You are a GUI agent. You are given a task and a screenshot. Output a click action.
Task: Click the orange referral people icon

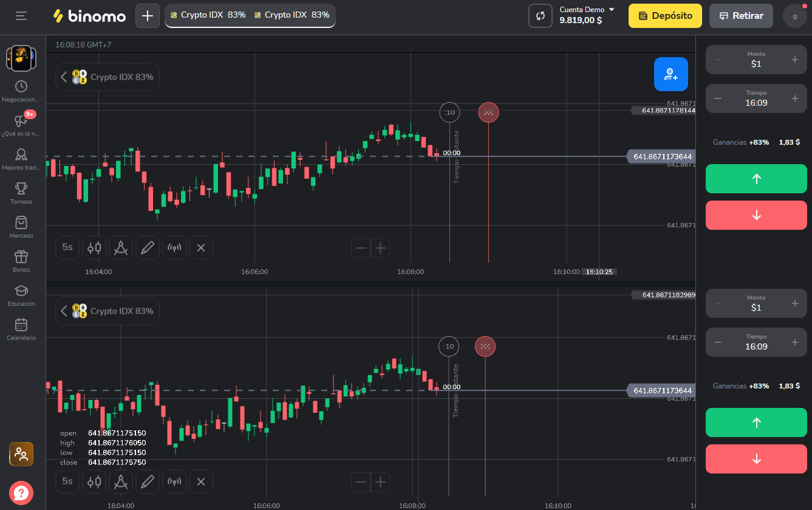[x=21, y=454]
